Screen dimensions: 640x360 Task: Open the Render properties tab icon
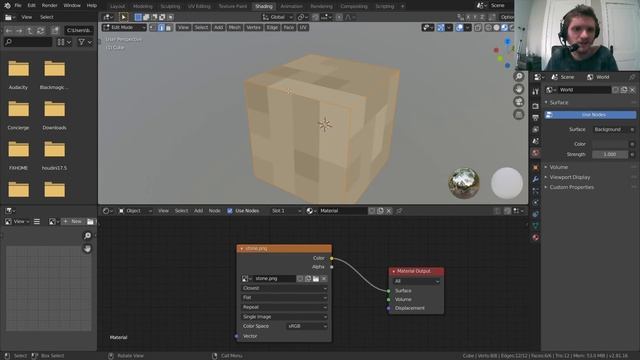[x=536, y=106]
